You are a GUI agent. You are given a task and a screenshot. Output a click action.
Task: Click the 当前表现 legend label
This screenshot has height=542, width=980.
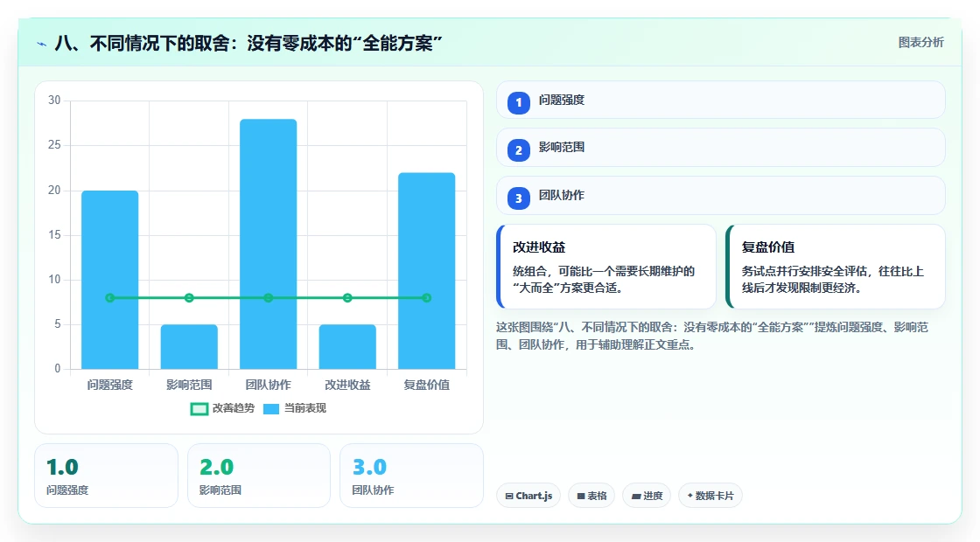click(305, 408)
